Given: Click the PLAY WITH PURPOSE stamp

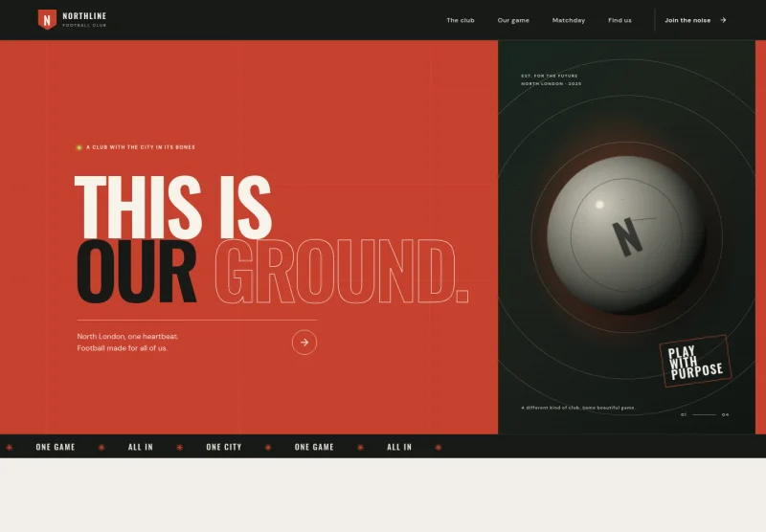Looking at the screenshot, I should pyautogui.click(x=695, y=361).
